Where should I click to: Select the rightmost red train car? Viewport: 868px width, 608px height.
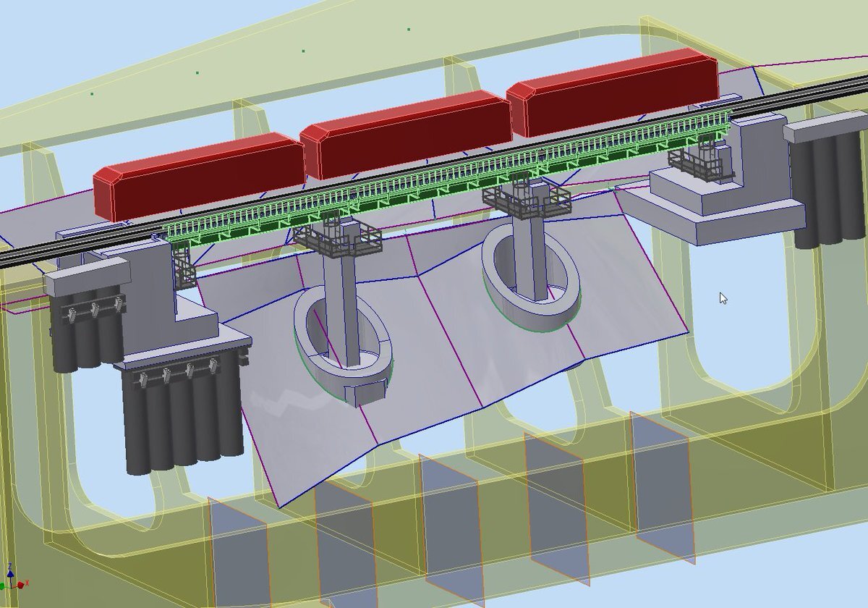click(613, 92)
